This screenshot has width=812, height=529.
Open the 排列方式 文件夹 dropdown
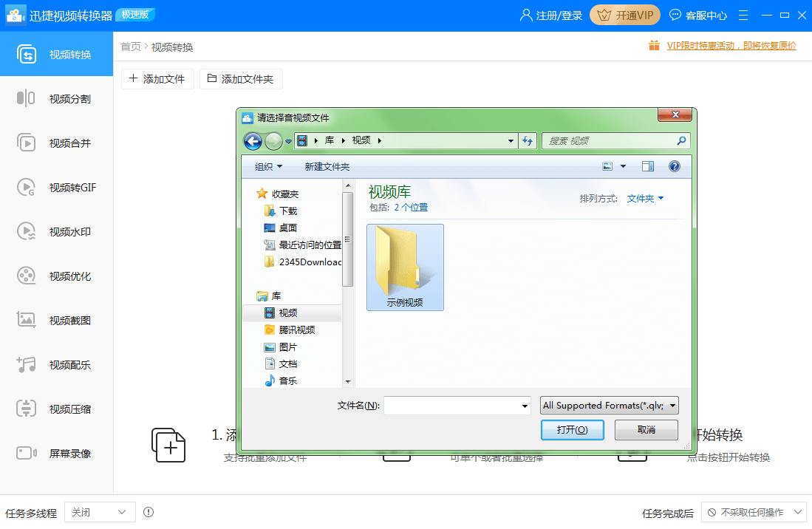tap(645, 199)
